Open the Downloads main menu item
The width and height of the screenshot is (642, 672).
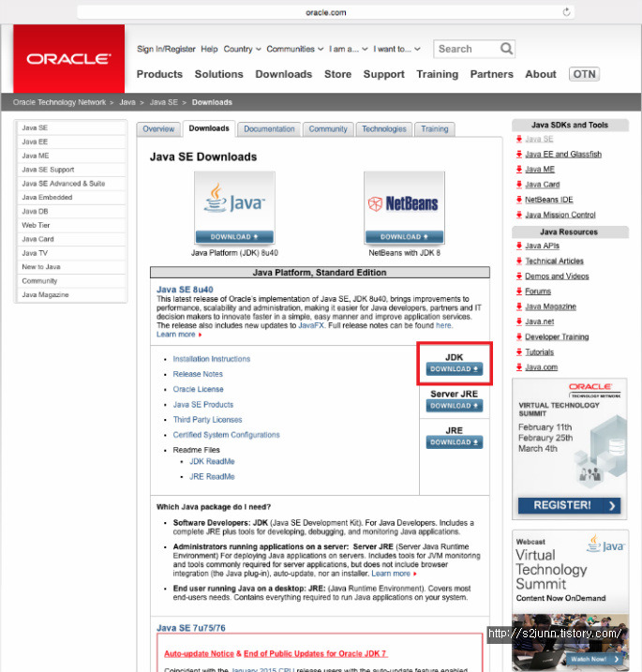(284, 74)
